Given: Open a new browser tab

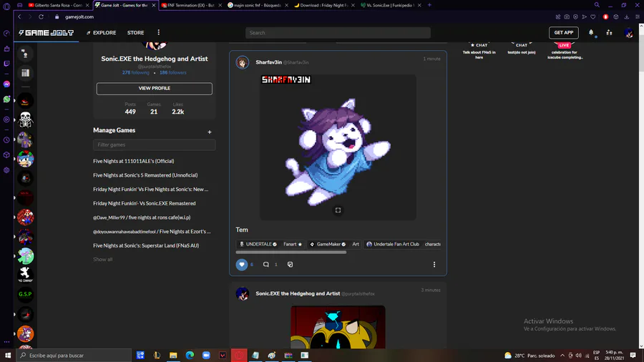Looking at the screenshot, I should (x=429, y=5).
